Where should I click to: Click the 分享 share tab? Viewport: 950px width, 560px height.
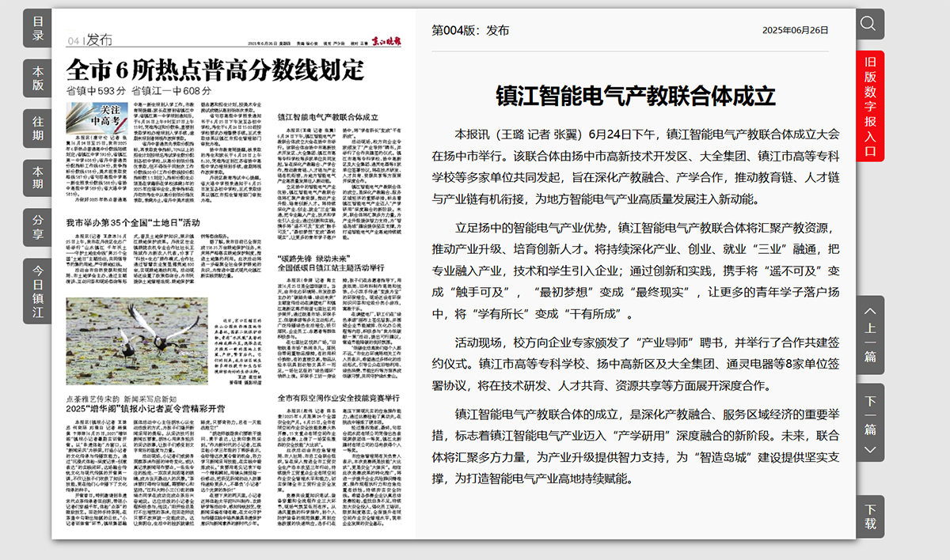[x=38, y=228]
